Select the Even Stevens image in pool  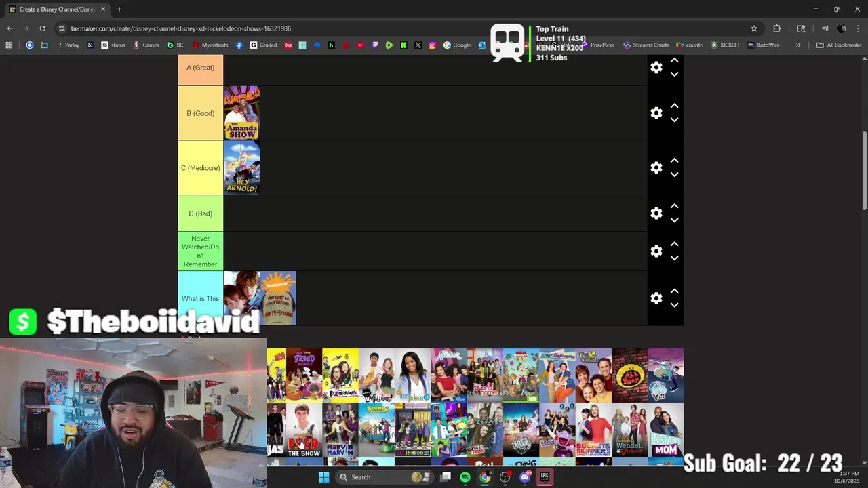point(557,375)
